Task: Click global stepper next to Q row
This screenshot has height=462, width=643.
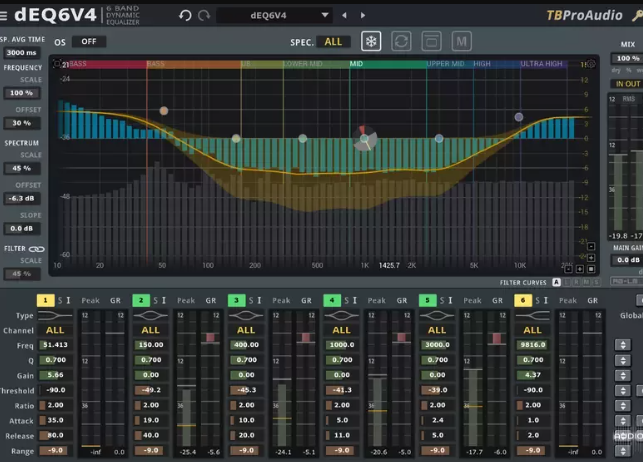Action: (623, 360)
